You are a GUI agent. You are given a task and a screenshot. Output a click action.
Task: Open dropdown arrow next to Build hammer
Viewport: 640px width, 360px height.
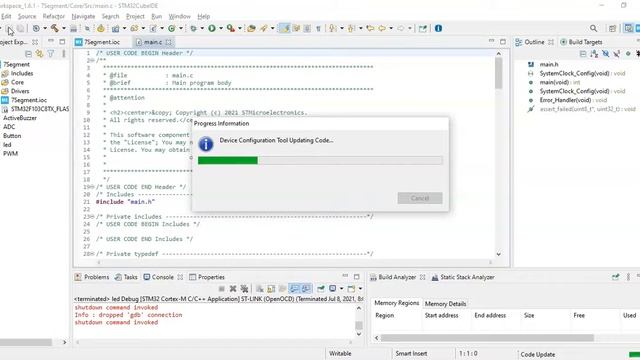pyautogui.click(x=64, y=28)
